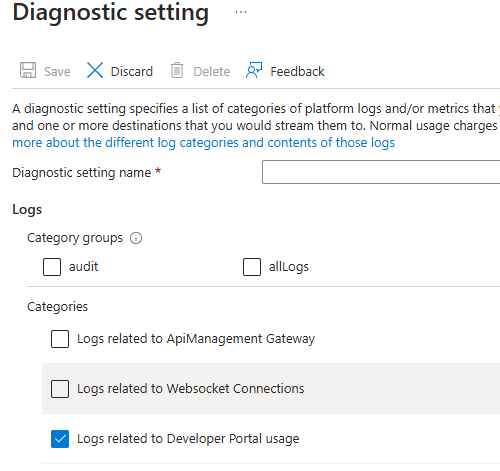The image size is (500, 471).
Task: Click the Delete text label
Action: [x=212, y=72]
